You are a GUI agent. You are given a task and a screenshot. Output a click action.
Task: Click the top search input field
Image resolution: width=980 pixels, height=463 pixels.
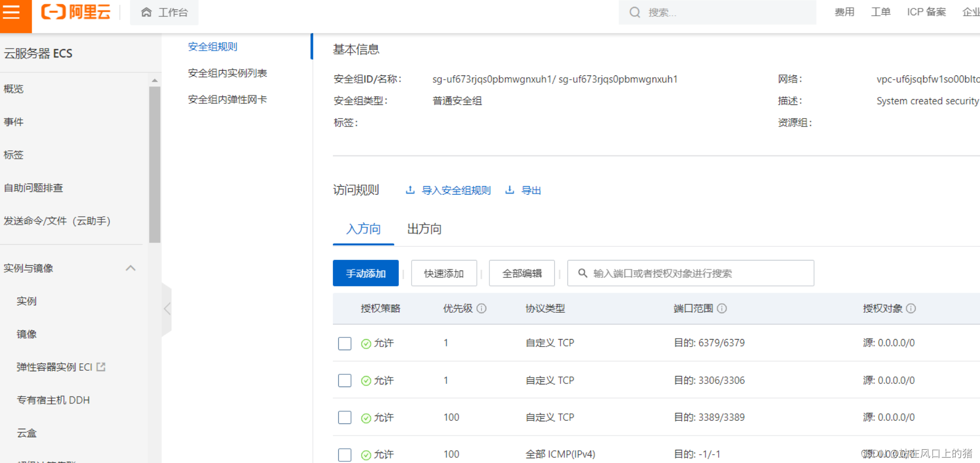pos(718,12)
